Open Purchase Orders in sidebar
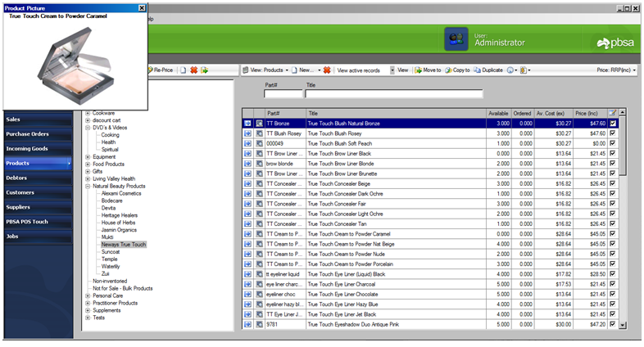 click(x=39, y=134)
